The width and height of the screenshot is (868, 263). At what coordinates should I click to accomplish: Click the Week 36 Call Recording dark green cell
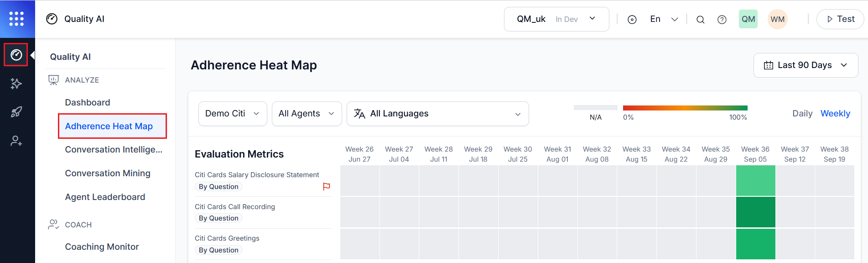coord(755,212)
